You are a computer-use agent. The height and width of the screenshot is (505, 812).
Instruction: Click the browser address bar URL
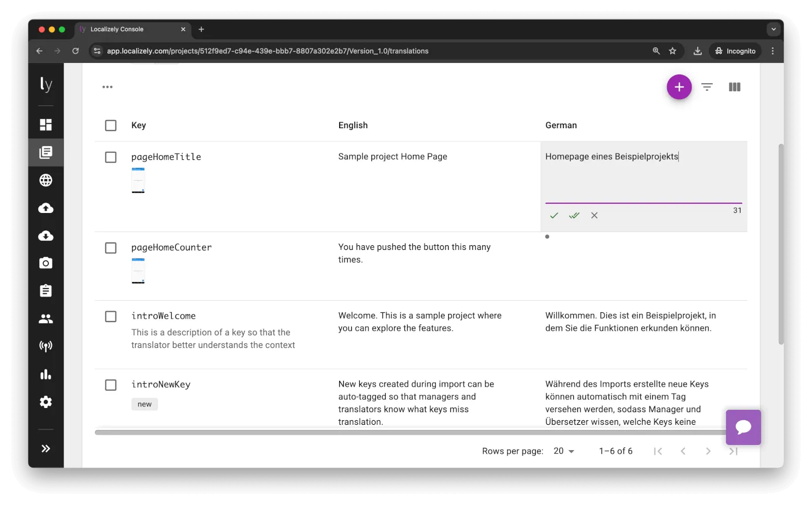click(268, 51)
